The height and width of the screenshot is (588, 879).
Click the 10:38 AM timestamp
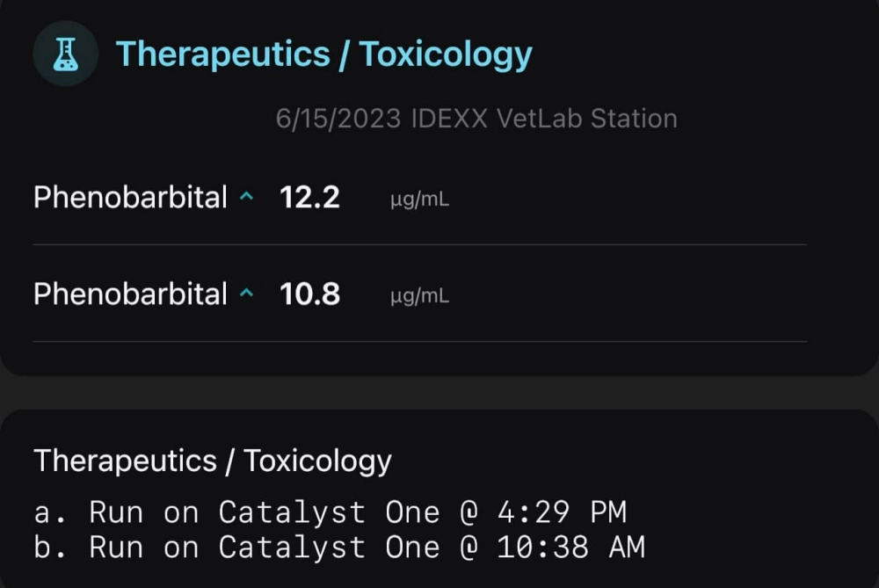click(x=570, y=548)
